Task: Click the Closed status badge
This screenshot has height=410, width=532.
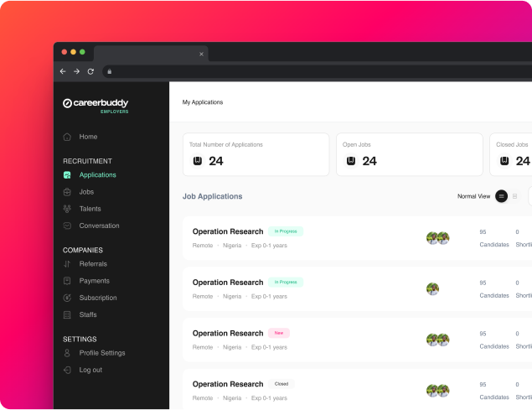Action: 281,384
